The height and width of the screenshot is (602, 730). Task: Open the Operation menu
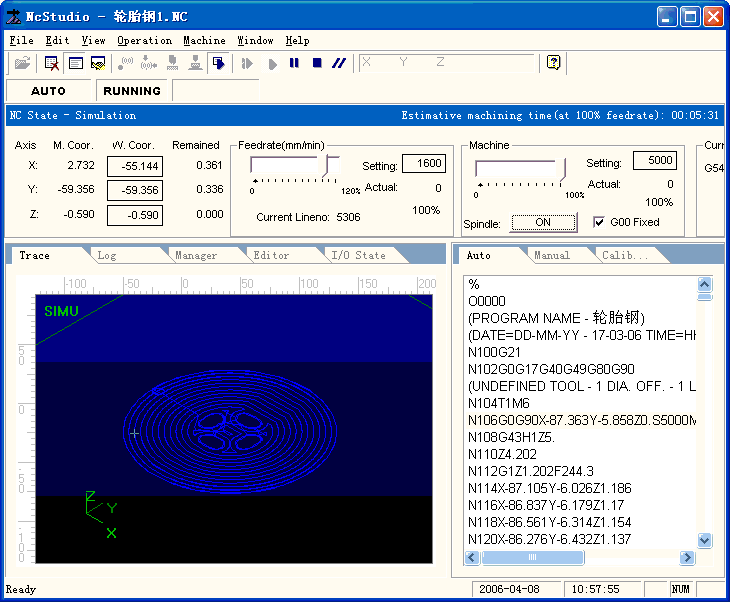[x=144, y=41]
